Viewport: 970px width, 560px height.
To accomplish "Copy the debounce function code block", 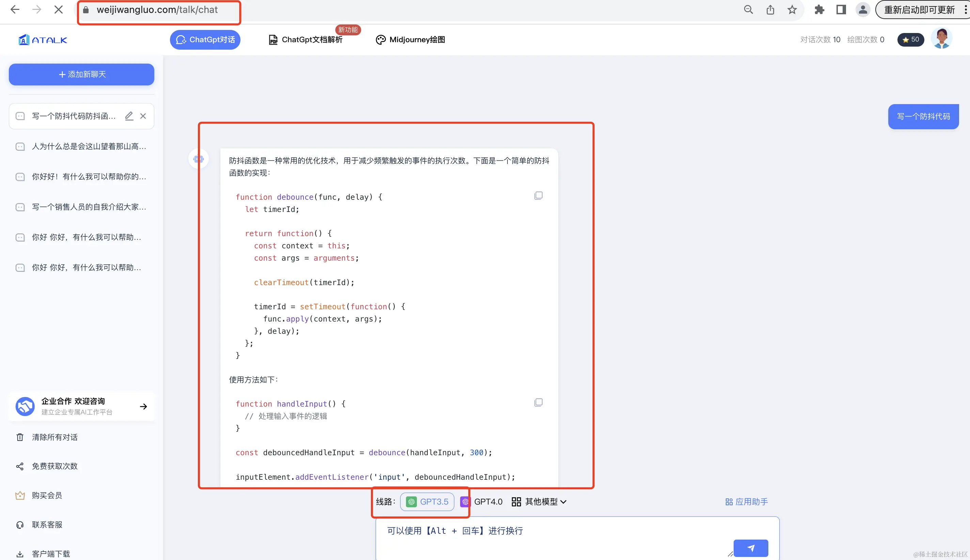I will tap(538, 195).
